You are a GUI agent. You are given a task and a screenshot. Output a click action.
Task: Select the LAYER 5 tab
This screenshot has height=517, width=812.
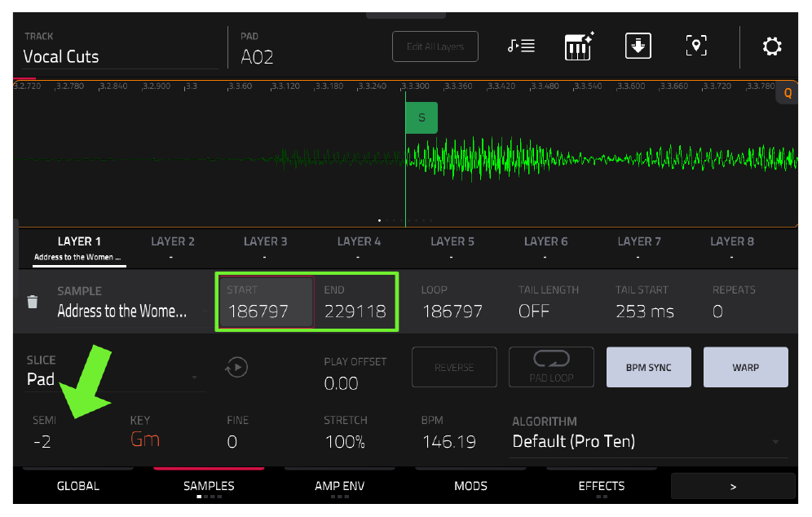click(x=452, y=249)
